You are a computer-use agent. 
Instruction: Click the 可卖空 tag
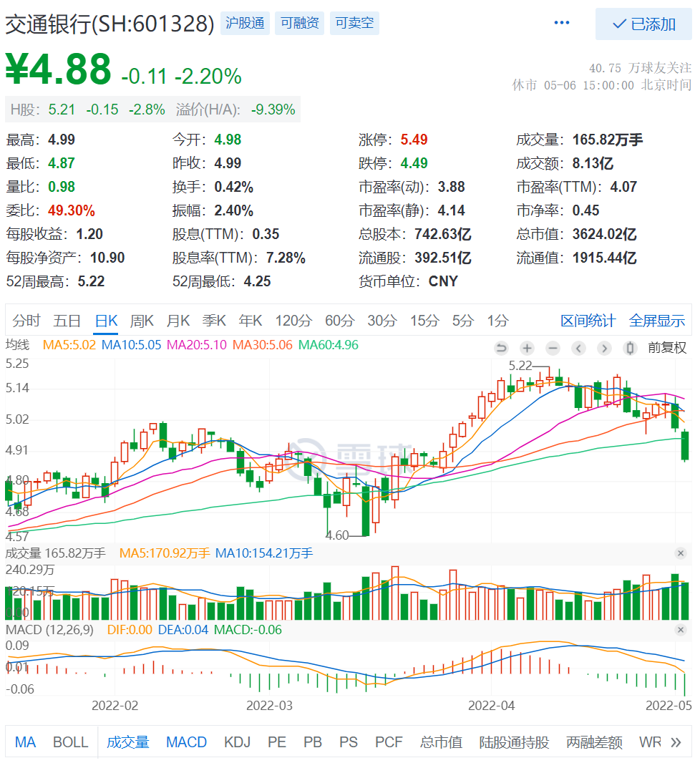pyautogui.click(x=354, y=23)
